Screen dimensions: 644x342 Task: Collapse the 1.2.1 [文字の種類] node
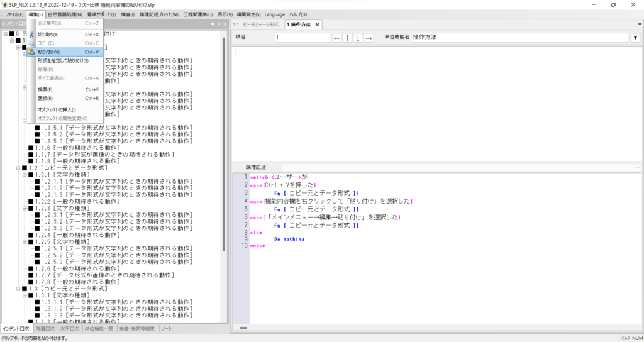coord(25,175)
